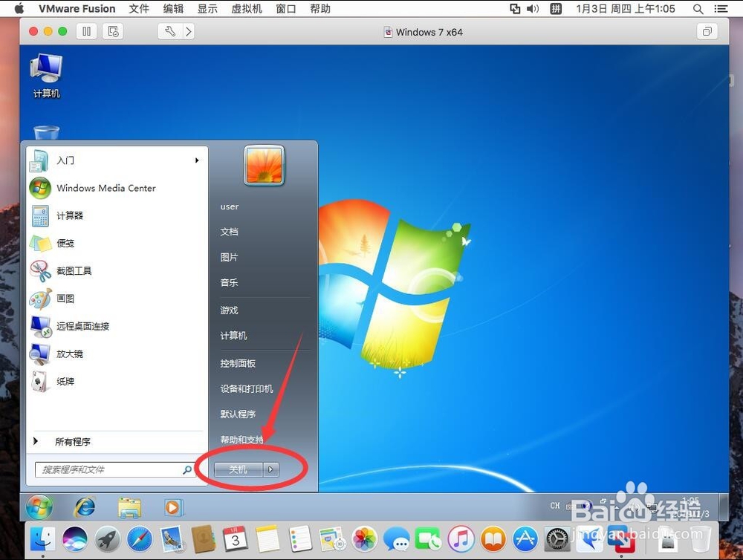
Task: Open 游戏 in the Start menu
Action: [x=230, y=310]
